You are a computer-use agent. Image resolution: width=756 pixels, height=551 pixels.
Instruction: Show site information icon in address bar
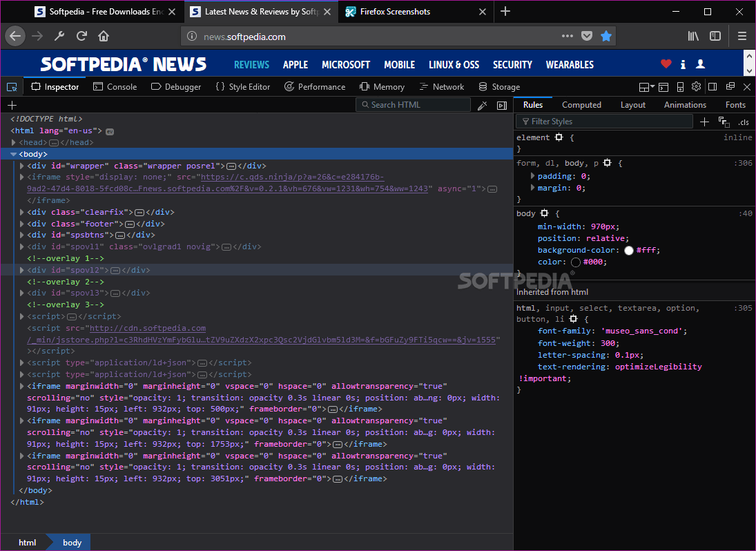point(192,36)
